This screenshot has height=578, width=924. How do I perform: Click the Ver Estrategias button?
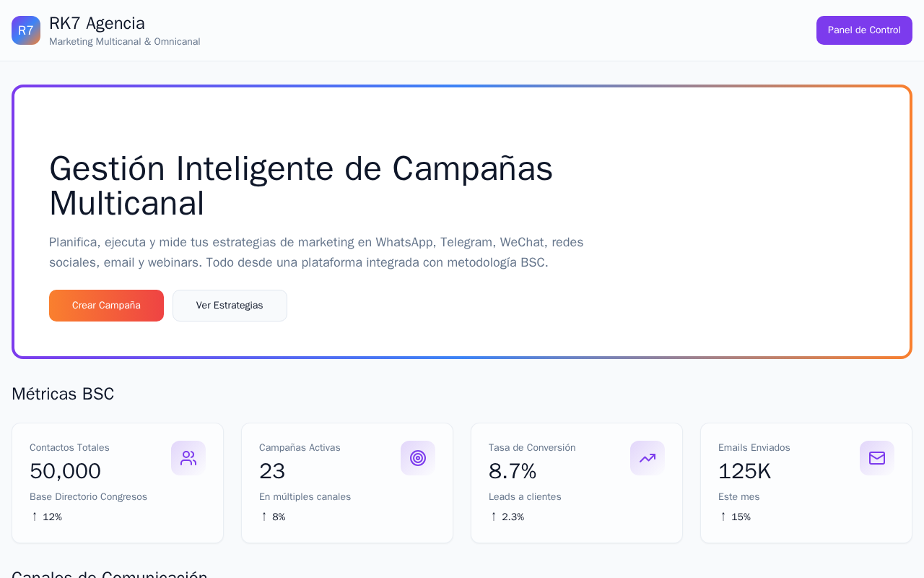click(x=230, y=306)
